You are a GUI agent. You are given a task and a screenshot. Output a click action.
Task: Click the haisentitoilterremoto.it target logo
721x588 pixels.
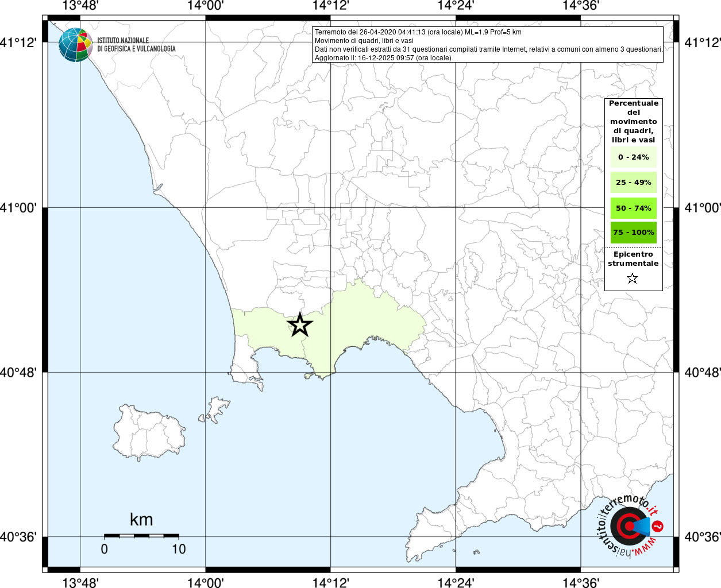coord(631,526)
